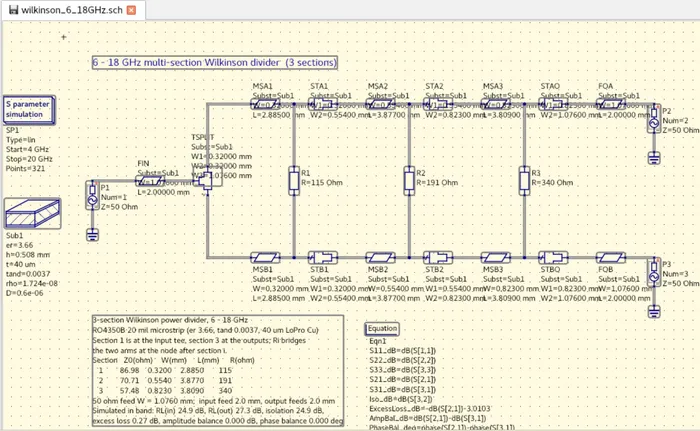The height and width of the screenshot is (431, 700).
Task: Select microstrip line FOB symbol
Action: (x=611, y=258)
